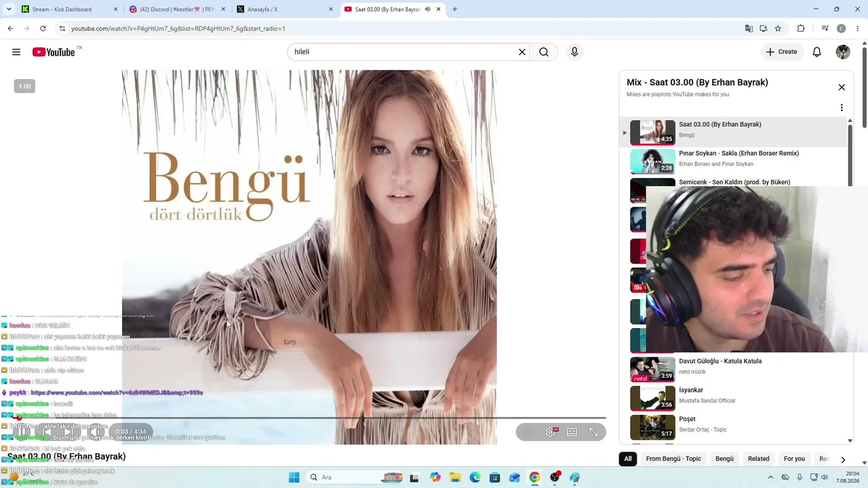The image size is (868, 488).
Task: Go to the YouTube home logo
Action: click(54, 52)
